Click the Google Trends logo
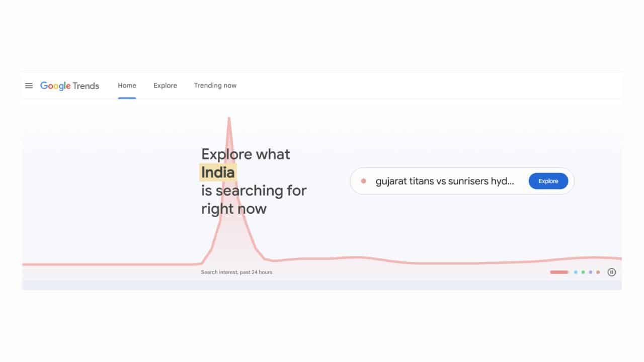The height and width of the screenshot is (362, 644). [x=69, y=86]
